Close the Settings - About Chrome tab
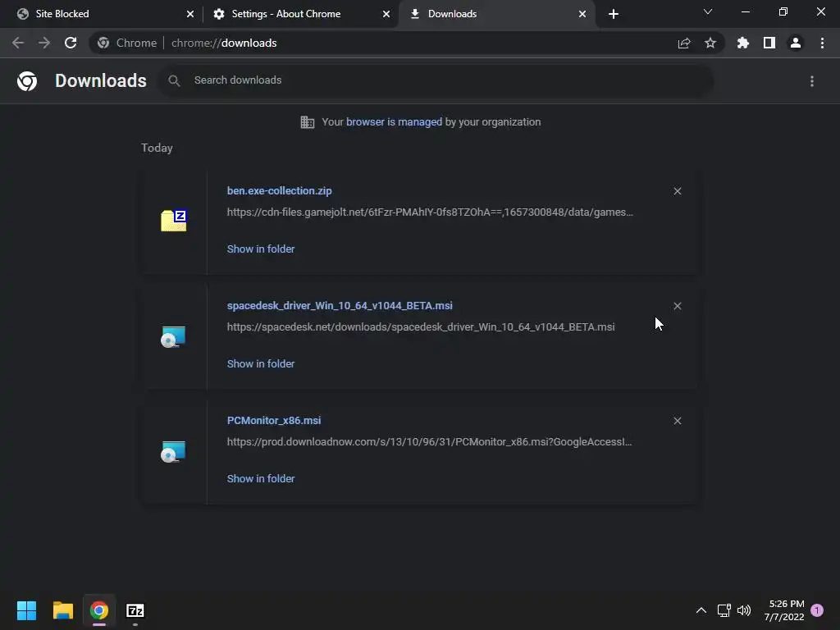The height and width of the screenshot is (630, 840). [x=386, y=14]
